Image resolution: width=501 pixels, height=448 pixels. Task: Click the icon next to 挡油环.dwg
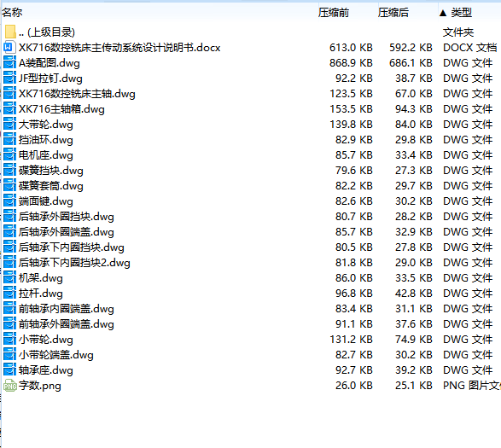click(x=9, y=139)
